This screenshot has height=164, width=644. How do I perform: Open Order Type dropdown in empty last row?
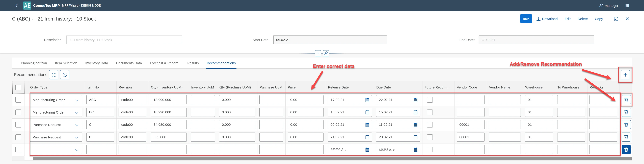click(77, 150)
